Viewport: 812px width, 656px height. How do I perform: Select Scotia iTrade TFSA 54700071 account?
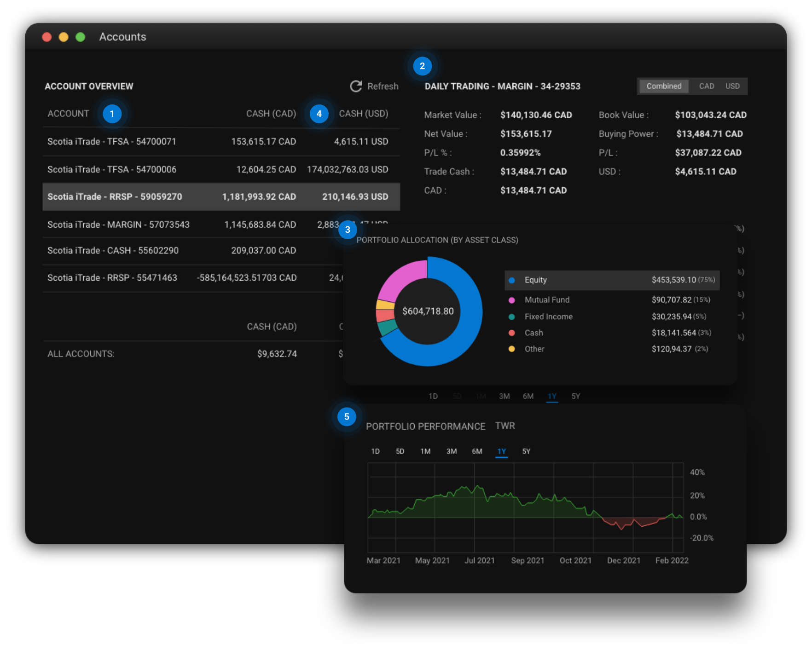pyautogui.click(x=221, y=142)
